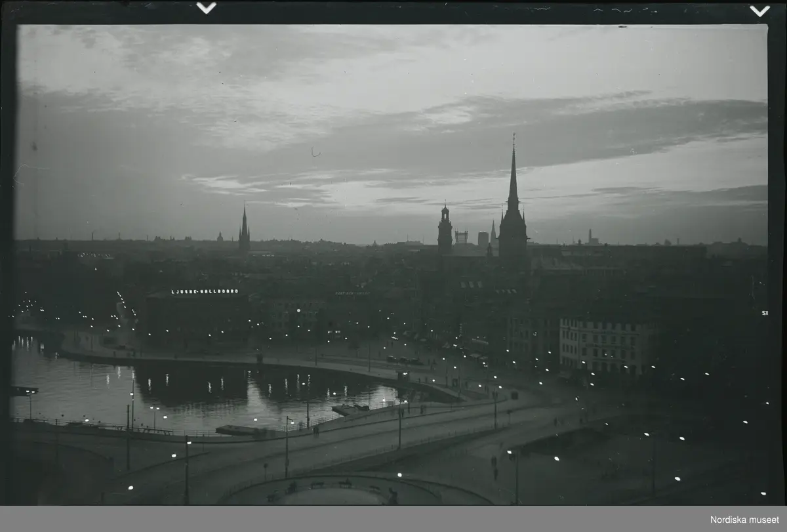787x532 pixels.
Task: Click the tallest church spire in skyline
Action: click(513, 197)
